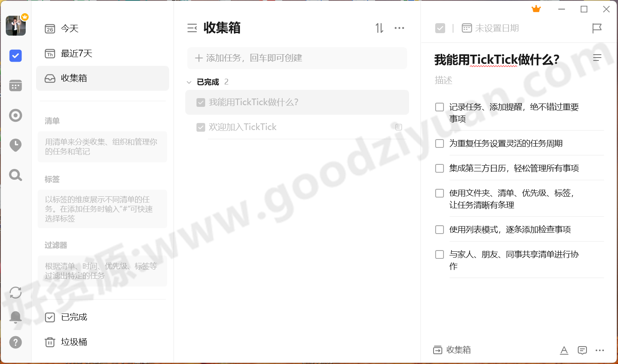
Task: Open the 已完成 list at bottom sidebar
Action: [x=73, y=317]
